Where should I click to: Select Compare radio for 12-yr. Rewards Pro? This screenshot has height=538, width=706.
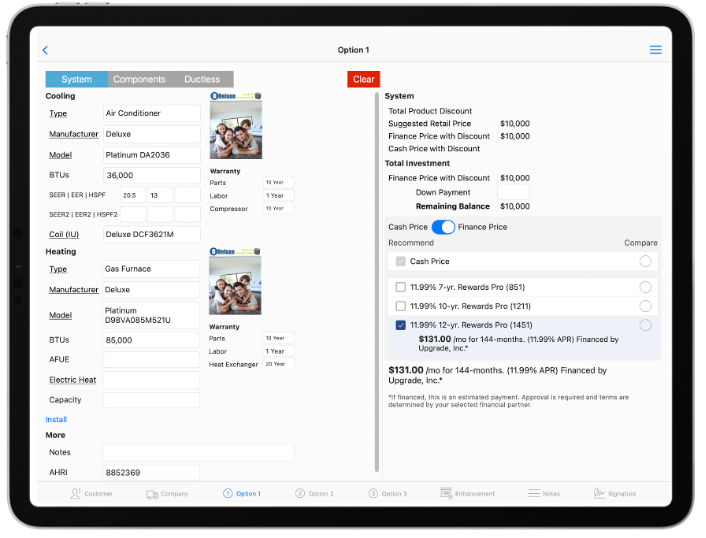point(645,325)
